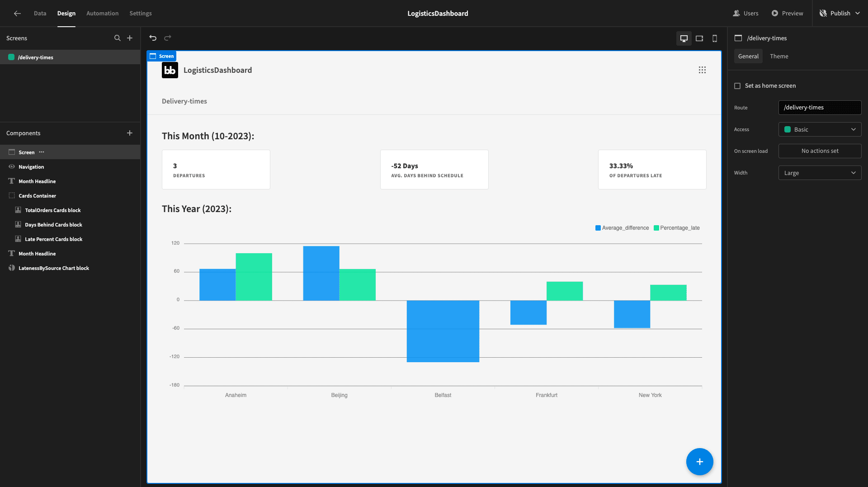The width and height of the screenshot is (868, 487).
Task: Click the Preview button
Action: 787,14
